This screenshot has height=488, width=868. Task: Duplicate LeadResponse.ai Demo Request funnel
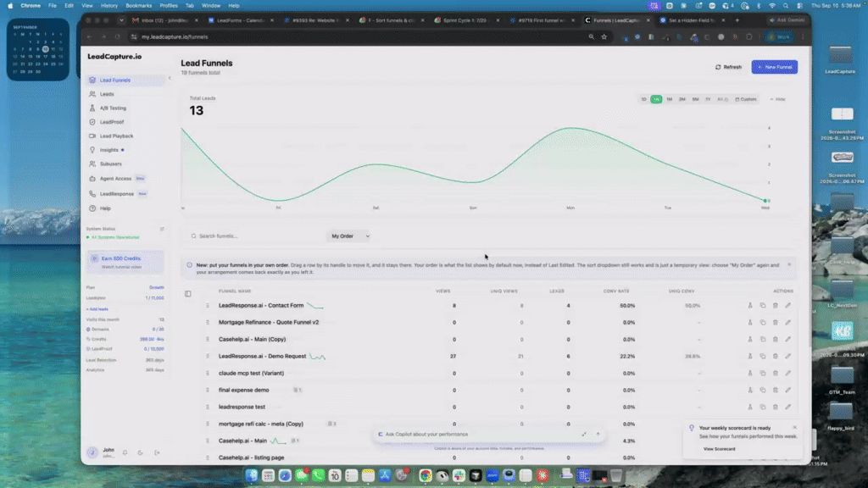pyautogui.click(x=763, y=357)
